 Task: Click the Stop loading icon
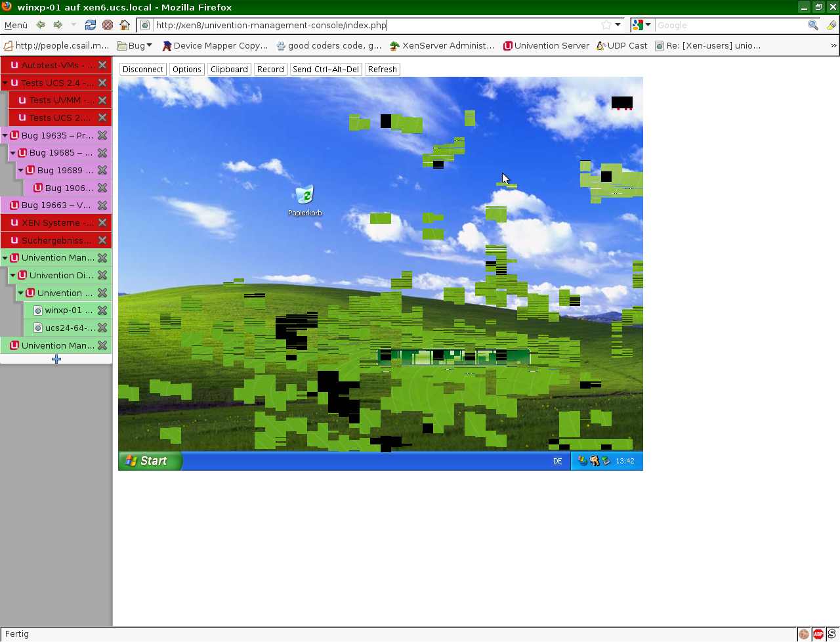(x=108, y=25)
